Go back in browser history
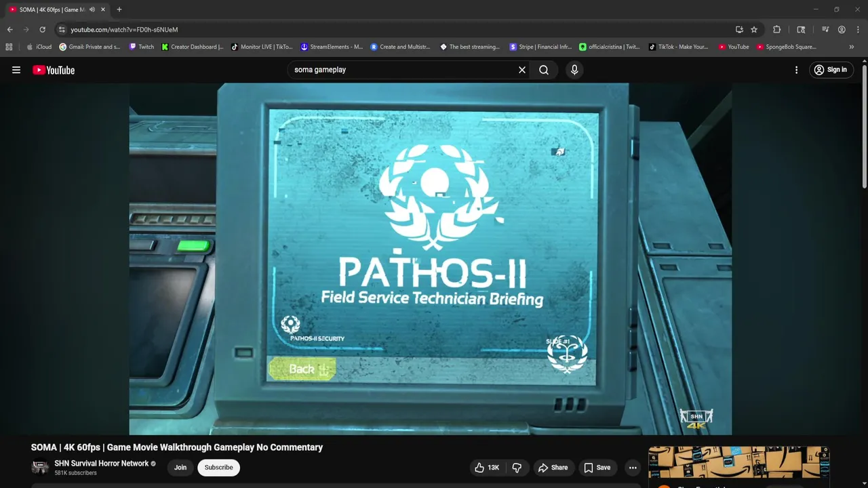868x488 pixels. point(9,30)
